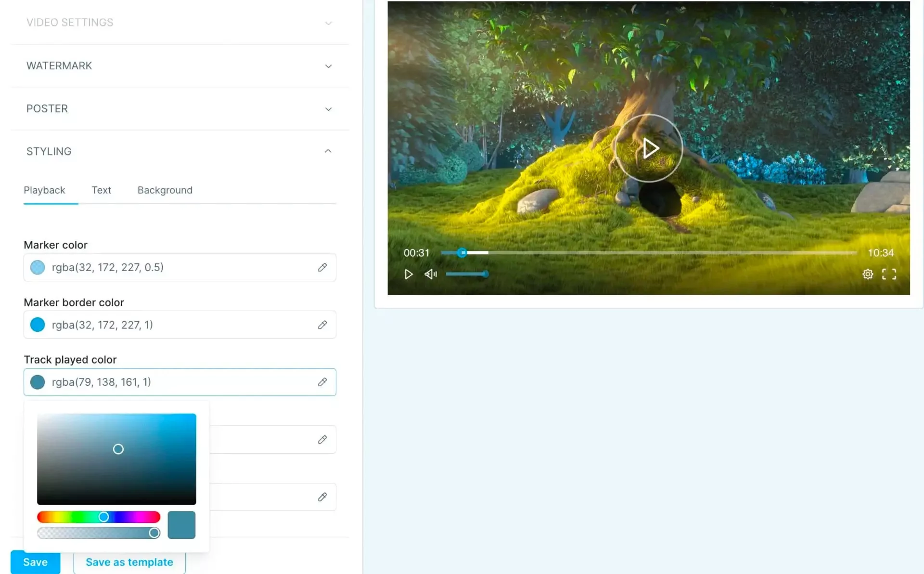Screen dimensions: 924x574
Task: Switch to the Text styling tab
Action: click(101, 190)
